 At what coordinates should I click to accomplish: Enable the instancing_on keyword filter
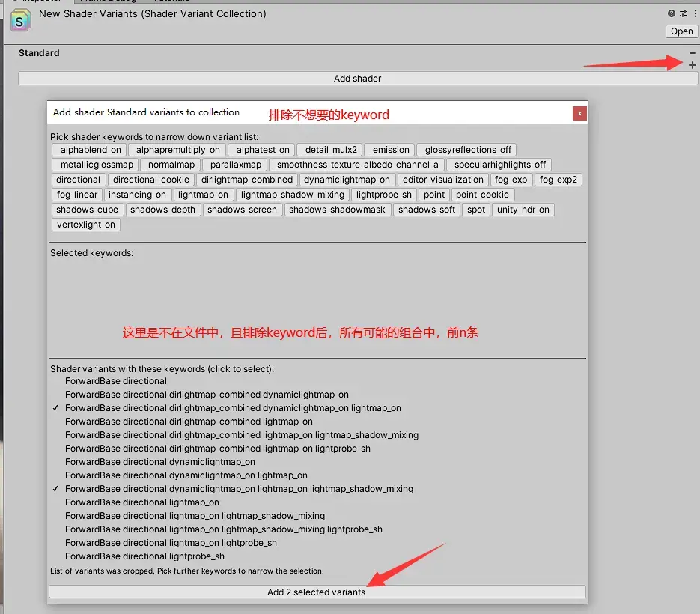point(137,194)
